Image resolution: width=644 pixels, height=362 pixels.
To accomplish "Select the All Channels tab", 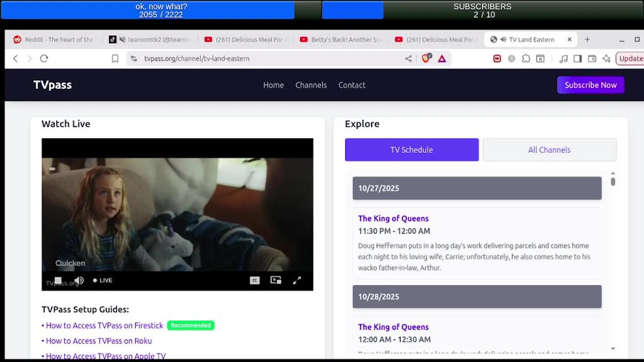I will 549,150.
